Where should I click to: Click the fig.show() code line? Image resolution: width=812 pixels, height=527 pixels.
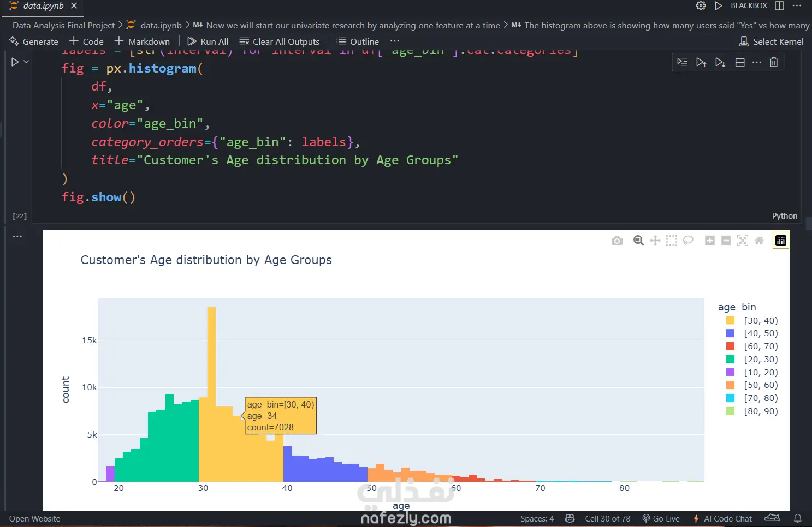[x=98, y=197]
